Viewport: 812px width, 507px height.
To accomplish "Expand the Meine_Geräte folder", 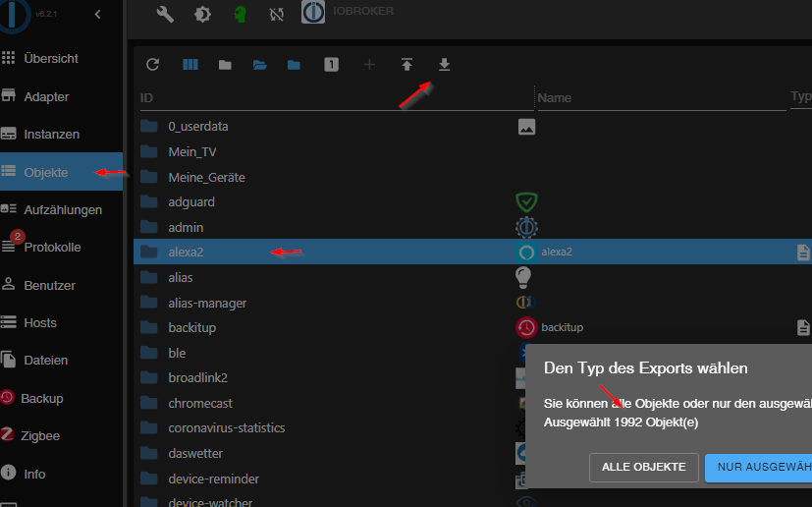I will click(149, 177).
